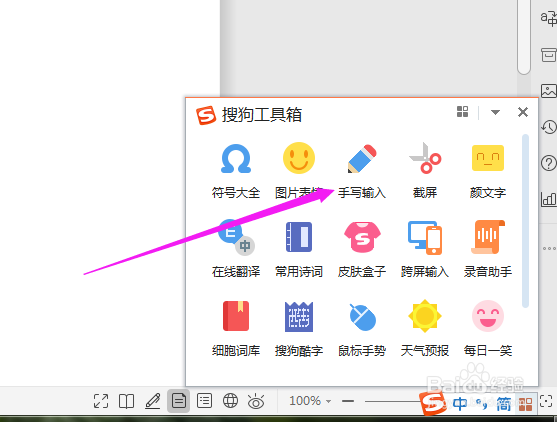The width and height of the screenshot is (557, 422).
Task: Open the help question mark sidebar icon
Action: pos(548,163)
